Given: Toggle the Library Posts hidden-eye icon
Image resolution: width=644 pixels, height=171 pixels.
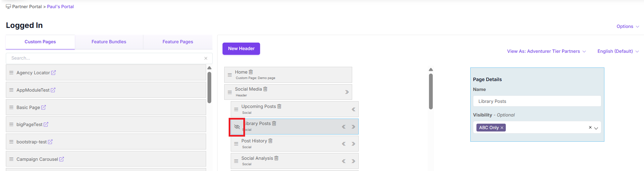Looking at the screenshot, I should click(x=237, y=127).
